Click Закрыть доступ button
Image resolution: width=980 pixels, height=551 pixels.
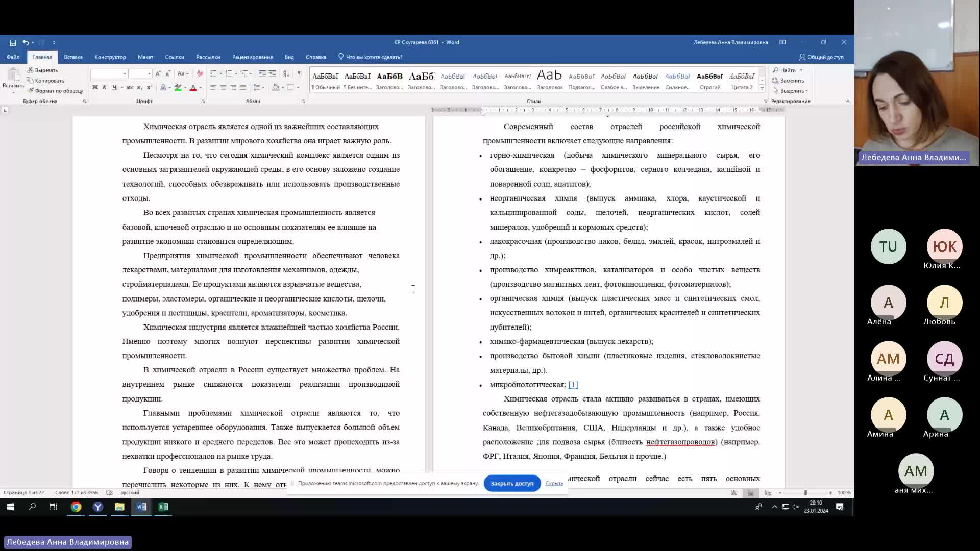(x=512, y=483)
